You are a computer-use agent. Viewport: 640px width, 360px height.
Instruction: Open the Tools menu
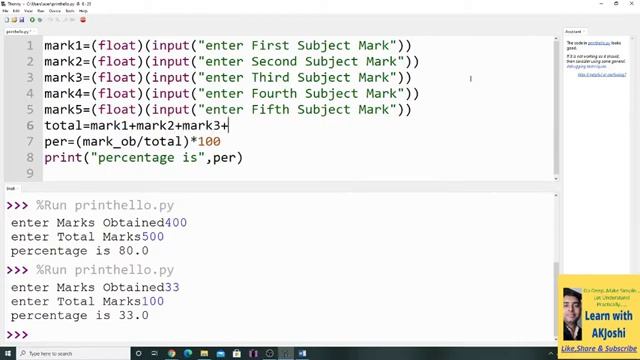point(70,11)
